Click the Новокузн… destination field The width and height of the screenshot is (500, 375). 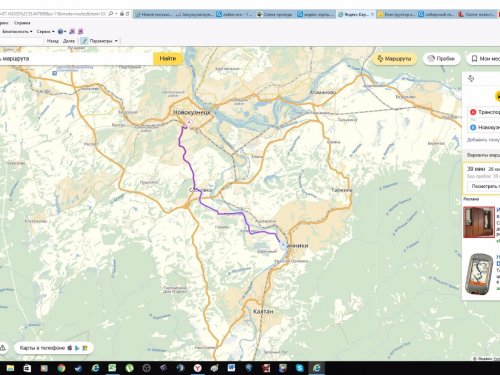484,127
